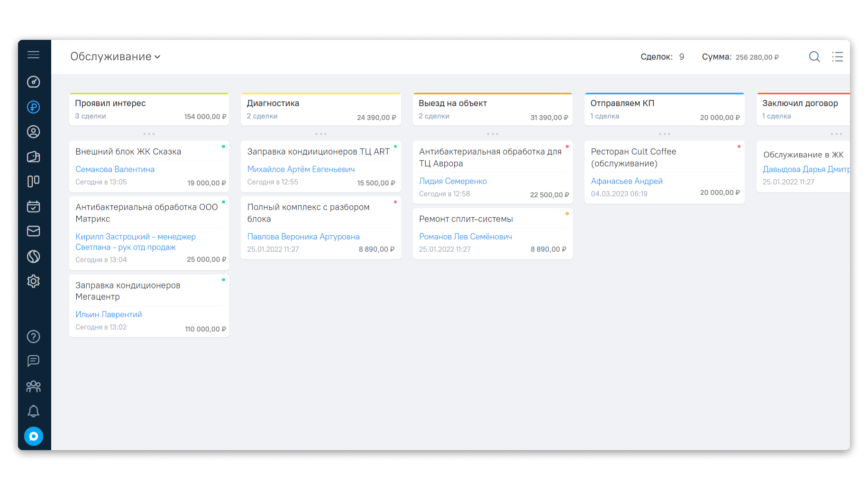Open the notifications bell icon
The image size is (868, 480).
33,411
